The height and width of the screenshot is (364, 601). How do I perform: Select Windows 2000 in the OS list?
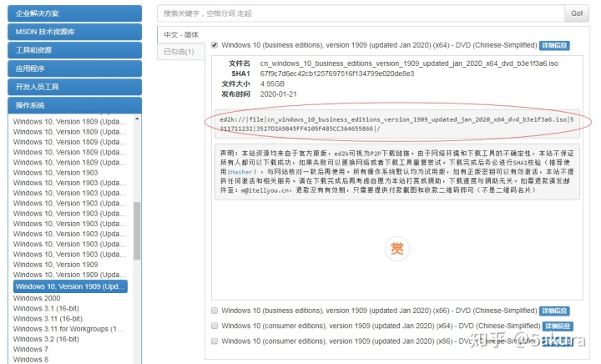(x=37, y=298)
